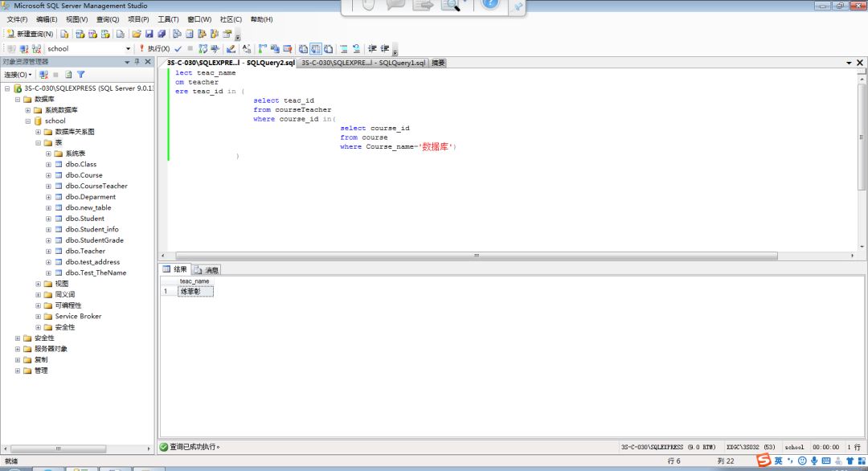Expand the dbo.Teacher table node
Viewport: 868px width, 471px height.
point(48,251)
